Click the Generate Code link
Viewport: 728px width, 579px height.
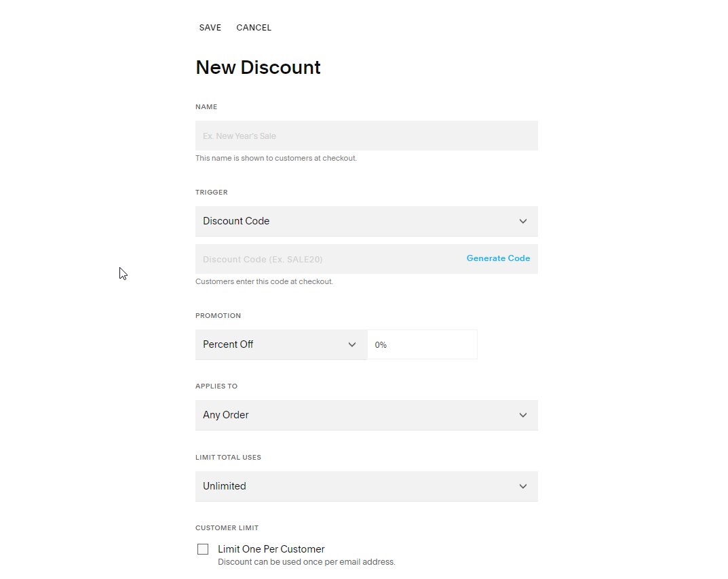pos(498,258)
